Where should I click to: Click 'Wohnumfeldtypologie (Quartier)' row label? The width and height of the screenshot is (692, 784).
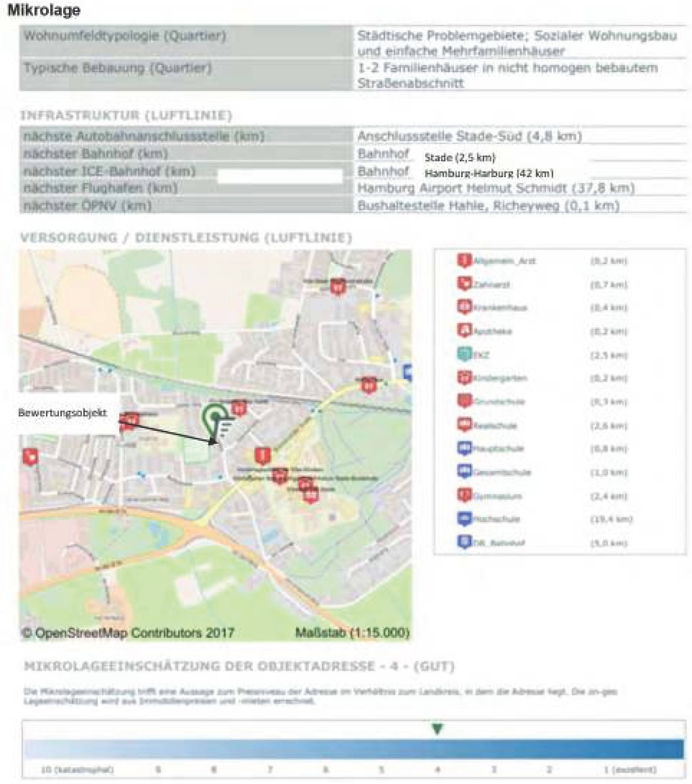pyautogui.click(x=125, y=36)
